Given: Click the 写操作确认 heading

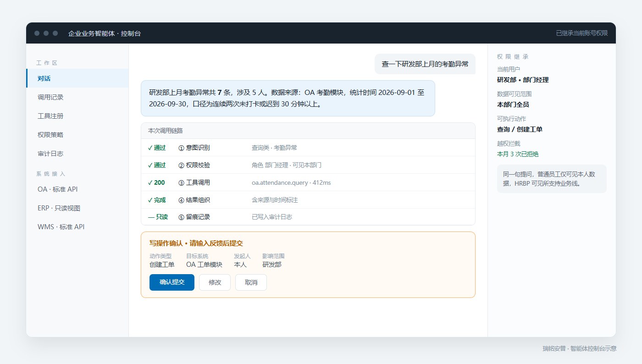Looking at the screenshot, I should 196,243.
